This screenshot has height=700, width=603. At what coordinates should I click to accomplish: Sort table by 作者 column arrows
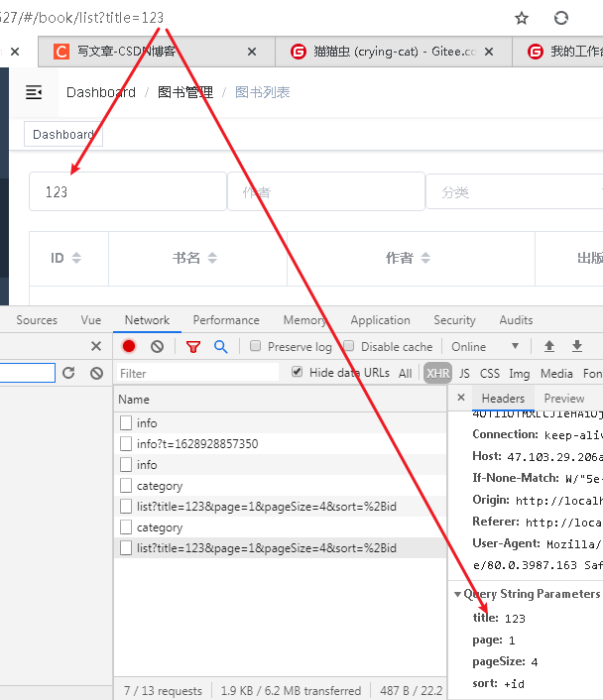point(425,258)
